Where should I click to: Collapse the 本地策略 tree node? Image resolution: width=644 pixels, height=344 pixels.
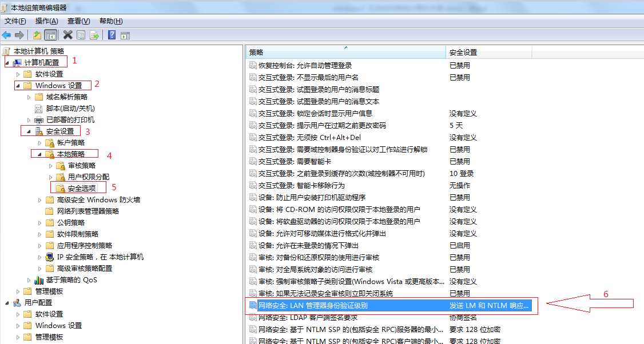pos(39,154)
